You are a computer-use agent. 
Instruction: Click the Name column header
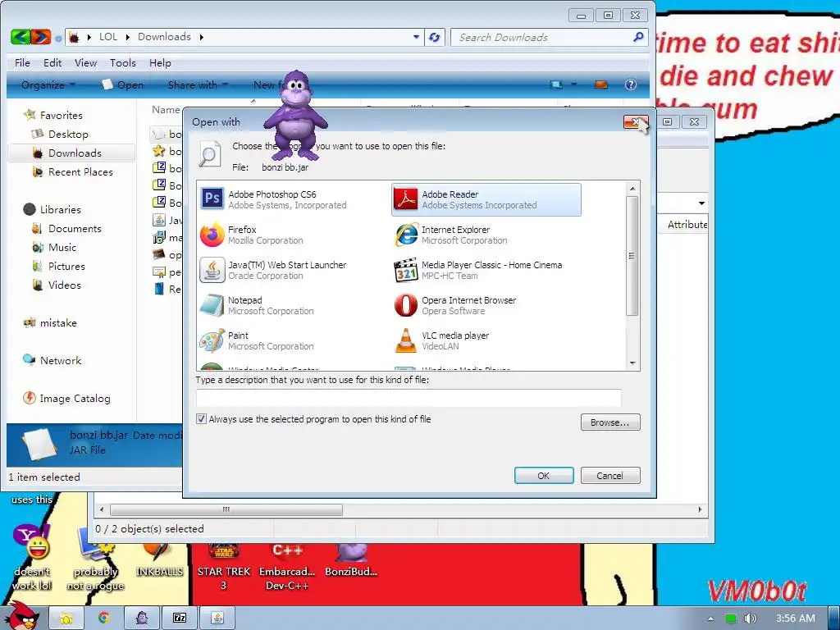tap(166, 110)
